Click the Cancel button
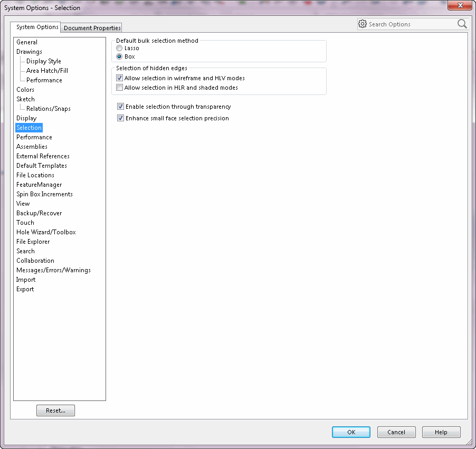476x449 pixels. click(x=396, y=432)
